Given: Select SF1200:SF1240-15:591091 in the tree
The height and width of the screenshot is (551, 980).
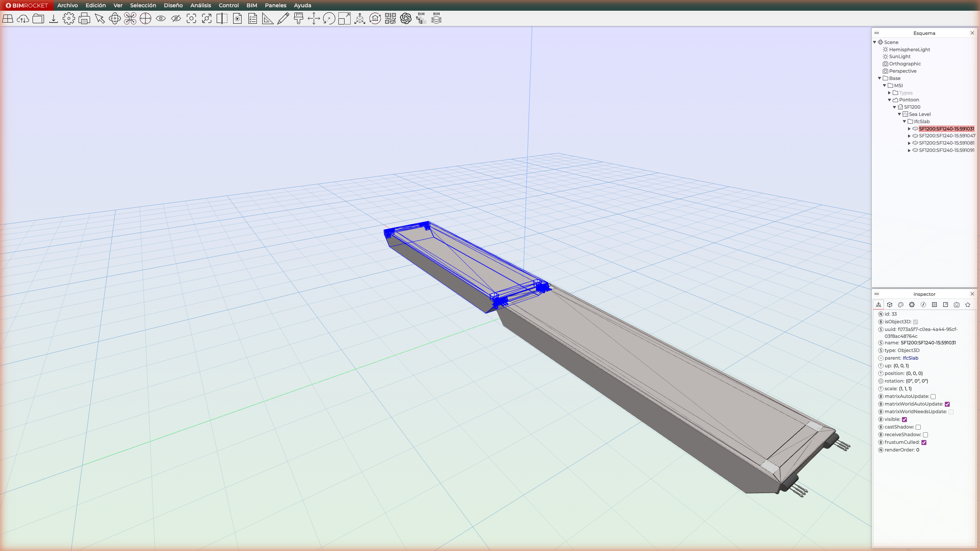Looking at the screenshot, I should [x=946, y=150].
